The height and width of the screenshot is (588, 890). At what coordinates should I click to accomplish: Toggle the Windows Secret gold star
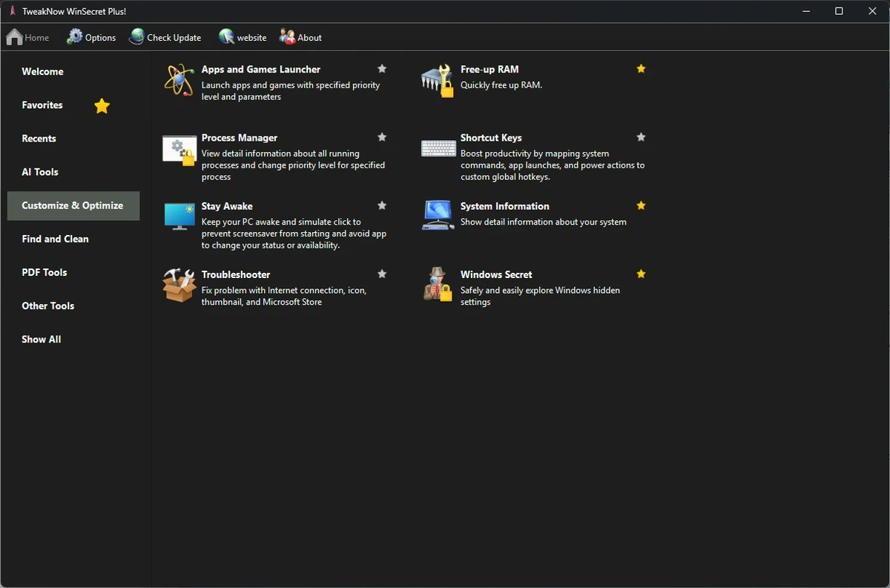coord(641,274)
